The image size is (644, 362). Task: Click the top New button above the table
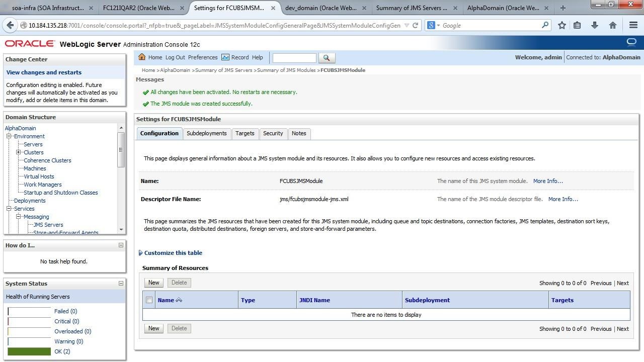[x=153, y=283]
